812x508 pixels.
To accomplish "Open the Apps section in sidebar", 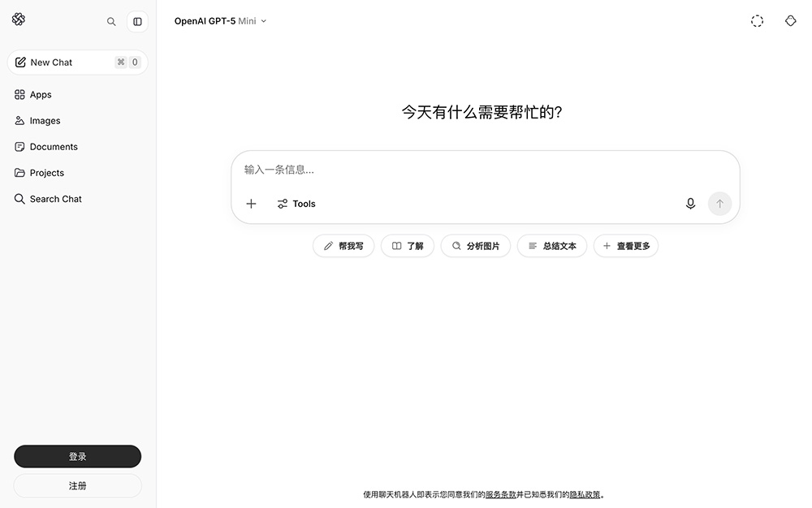I will [x=41, y=94].
